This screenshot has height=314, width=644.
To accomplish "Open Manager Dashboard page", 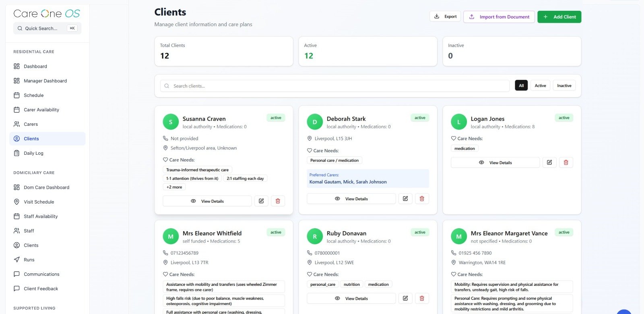I will tap(47, 81).
